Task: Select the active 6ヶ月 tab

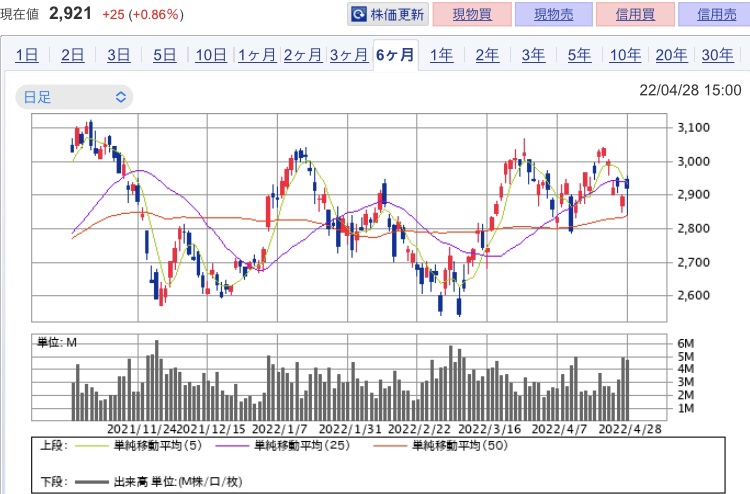Action: coord(395,55)
